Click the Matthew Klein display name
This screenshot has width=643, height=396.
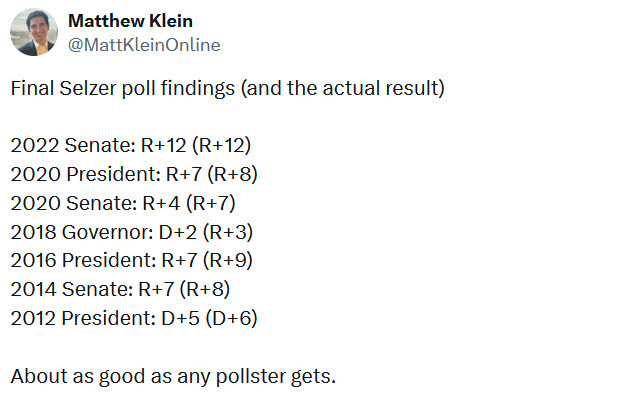click(130, 21)
